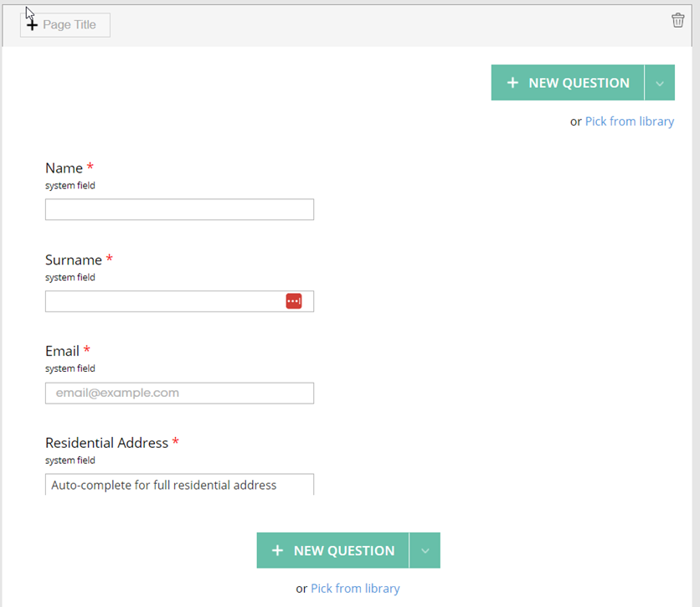The height and width of the screenshot is (607, 700).
Task: Open the Residential Address auto-complete field
Action: coord(179,484)
